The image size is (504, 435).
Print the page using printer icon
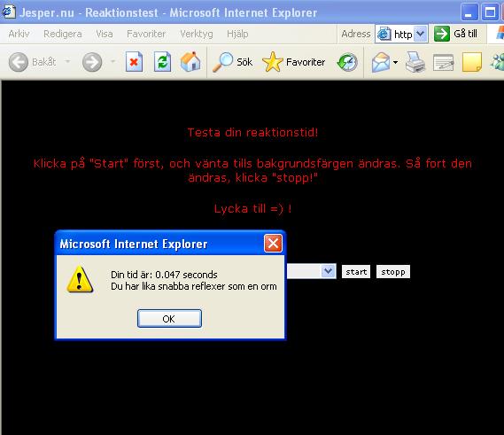[415, 62]
